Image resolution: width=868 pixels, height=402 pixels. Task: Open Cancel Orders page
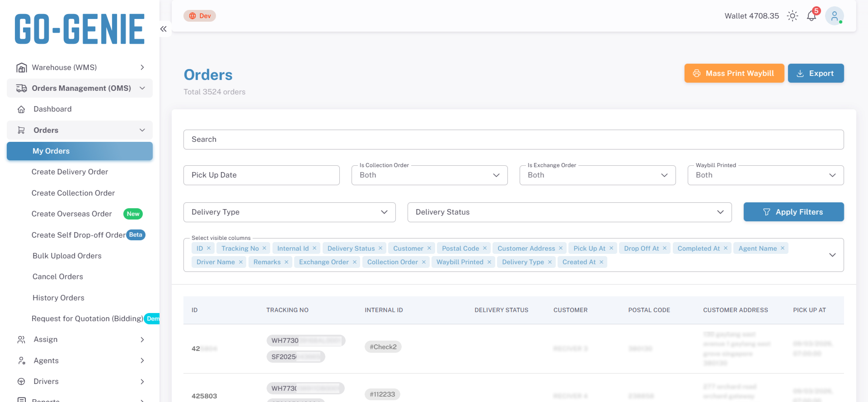[x=58, y=277]
